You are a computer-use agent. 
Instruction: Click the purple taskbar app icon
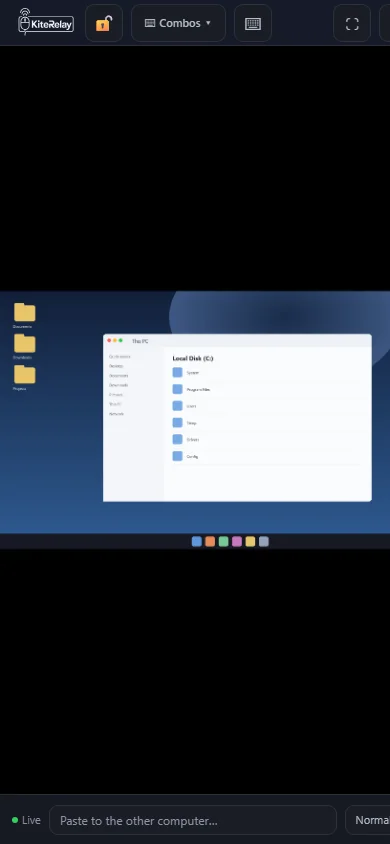[237, 541]
